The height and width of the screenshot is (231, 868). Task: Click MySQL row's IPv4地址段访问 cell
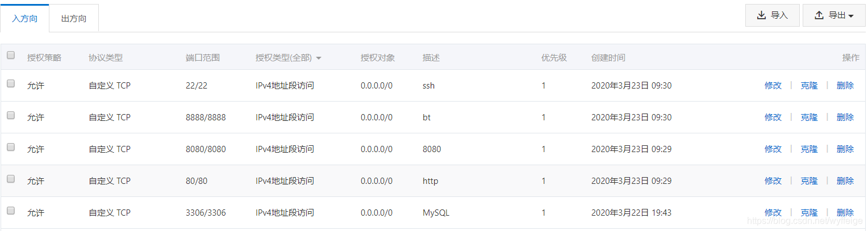tap(285, 213)
